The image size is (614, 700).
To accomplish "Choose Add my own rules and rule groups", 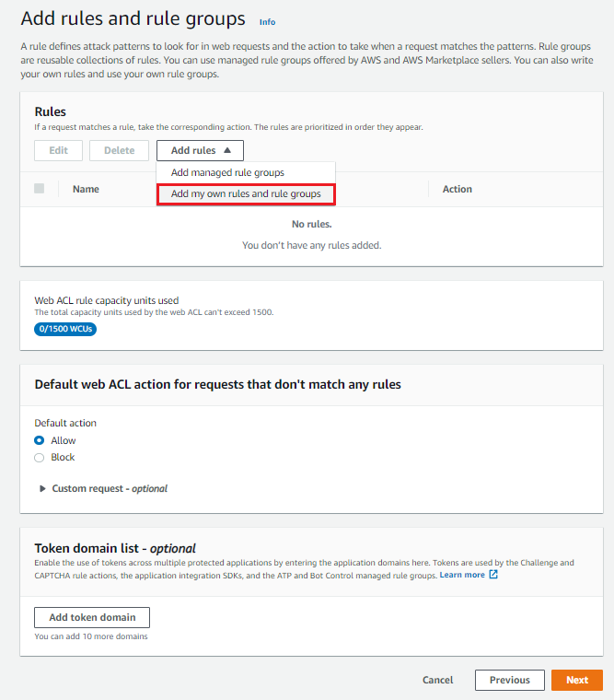I will click(x=246, y=194).
